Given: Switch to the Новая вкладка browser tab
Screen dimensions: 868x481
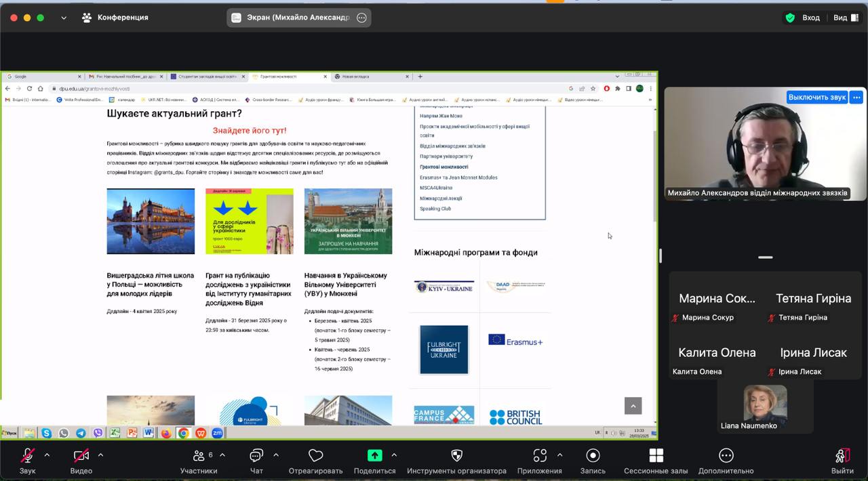Looking at the screenshot, I should click(372, 77).
